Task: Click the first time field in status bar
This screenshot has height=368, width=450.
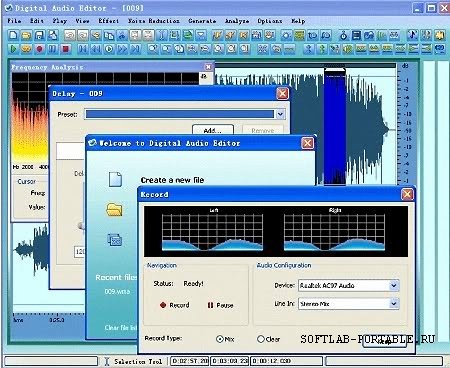Action: pos(190,361)
